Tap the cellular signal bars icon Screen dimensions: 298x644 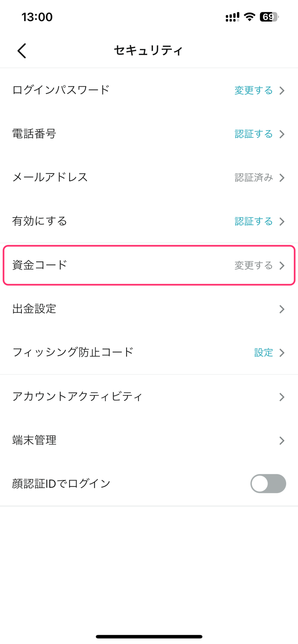pyautogui.click(x=232, y=17)
